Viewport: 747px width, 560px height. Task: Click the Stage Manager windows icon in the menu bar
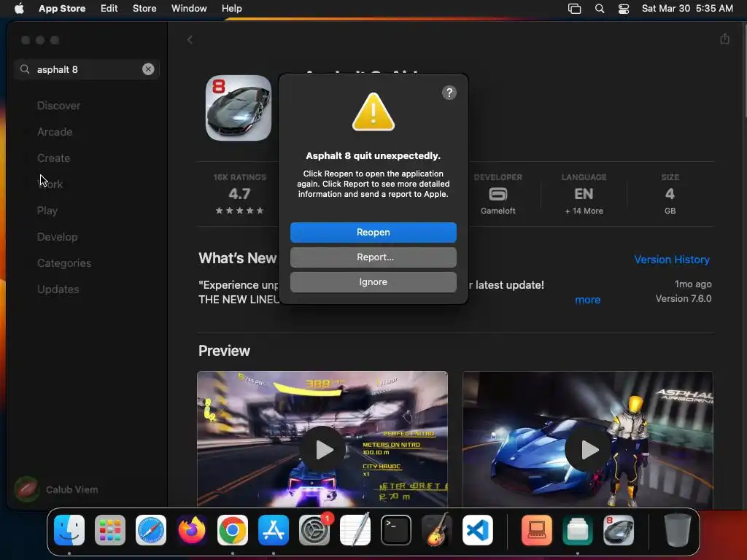[x=575, y=9]
